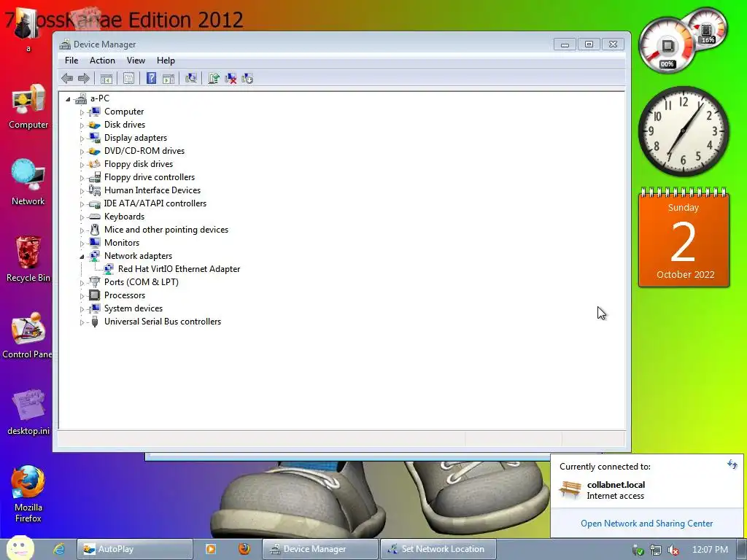Collapse the Network adapters category arrow
747x560 pixels.
82,257
